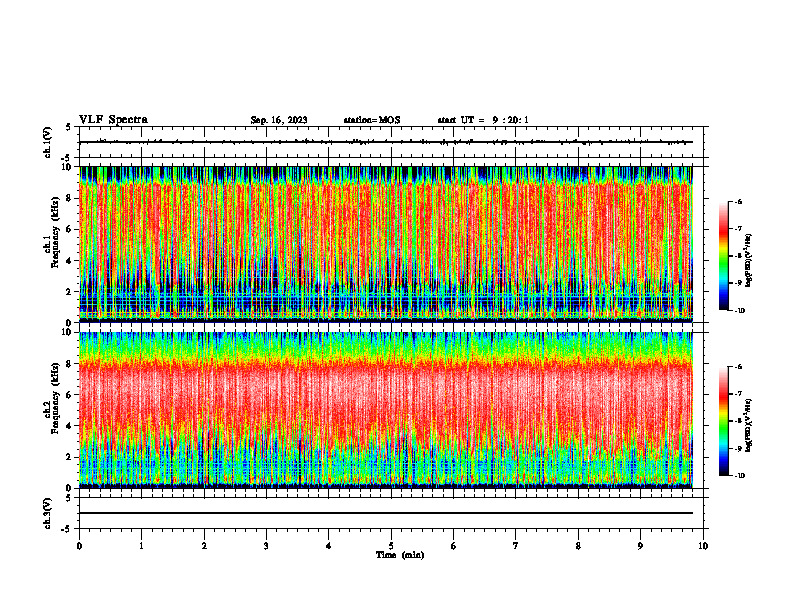Click time axis tick label "9"
This screenshot has height=612, width=792.
pyautogui.click(x=640, y=546)
